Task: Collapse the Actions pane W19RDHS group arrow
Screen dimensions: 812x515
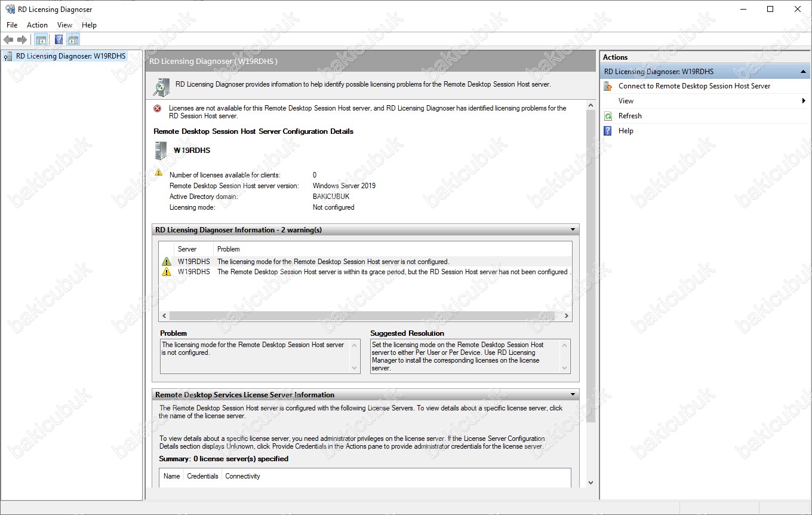Action: [803, 72]
